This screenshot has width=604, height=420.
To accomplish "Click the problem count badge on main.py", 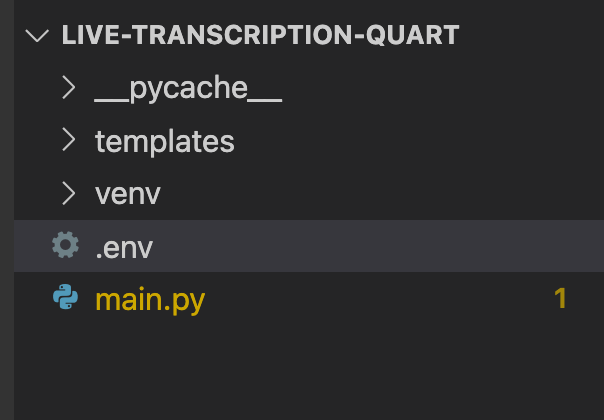I will pos(560,298).
